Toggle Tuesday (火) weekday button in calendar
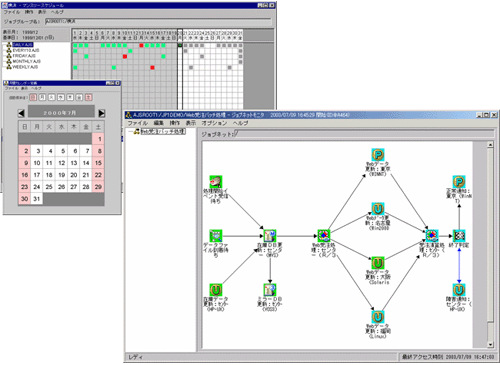The width and height of the screenshot is (500, 365). [x=51, y=97]
